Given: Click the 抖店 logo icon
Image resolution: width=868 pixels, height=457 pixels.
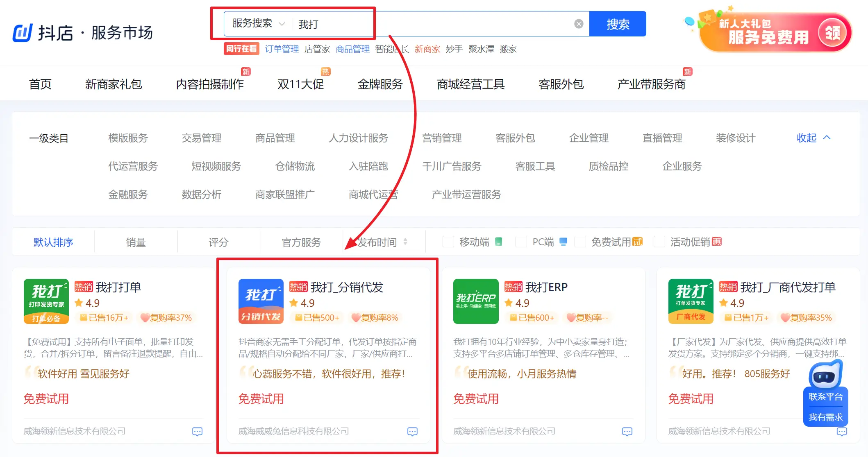Looking at the screenshot, I should click(x=23, y=33).
